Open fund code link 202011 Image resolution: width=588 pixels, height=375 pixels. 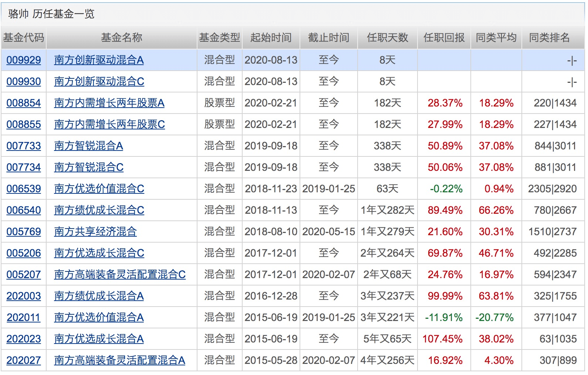point(24,317)
